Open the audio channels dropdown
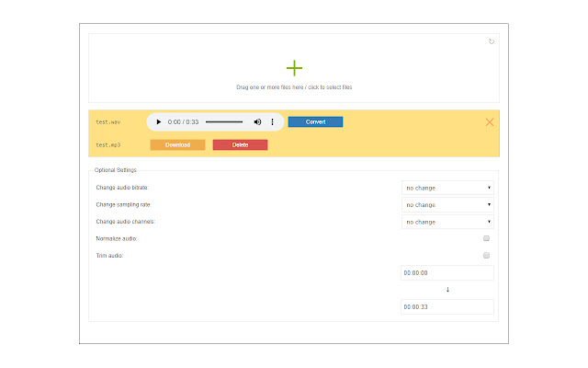 click(447, 222)
